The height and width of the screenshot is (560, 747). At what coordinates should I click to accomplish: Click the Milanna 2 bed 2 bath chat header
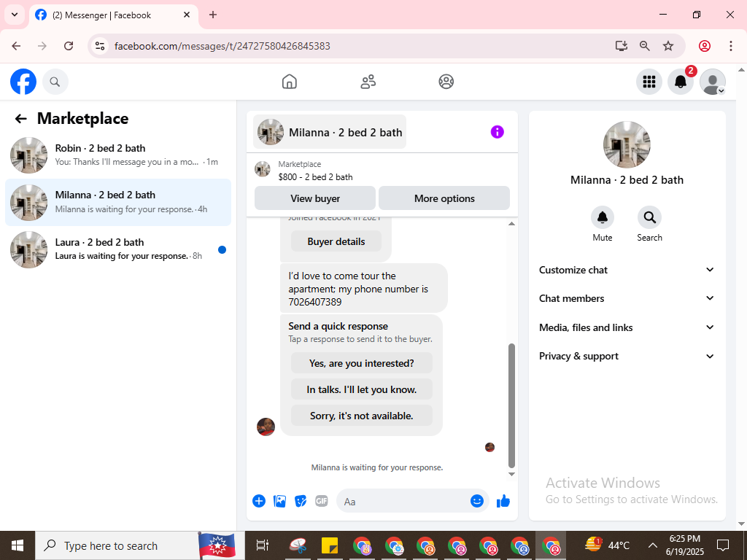point(330,132)
